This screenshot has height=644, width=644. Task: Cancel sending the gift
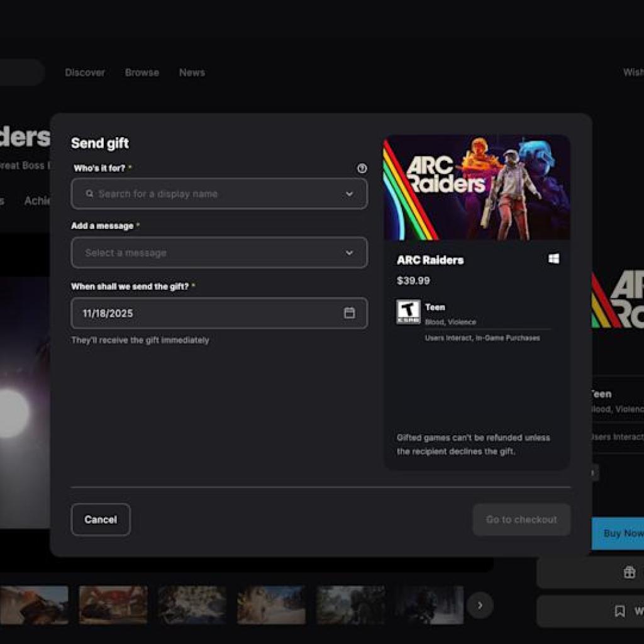[x=101, y=519]
